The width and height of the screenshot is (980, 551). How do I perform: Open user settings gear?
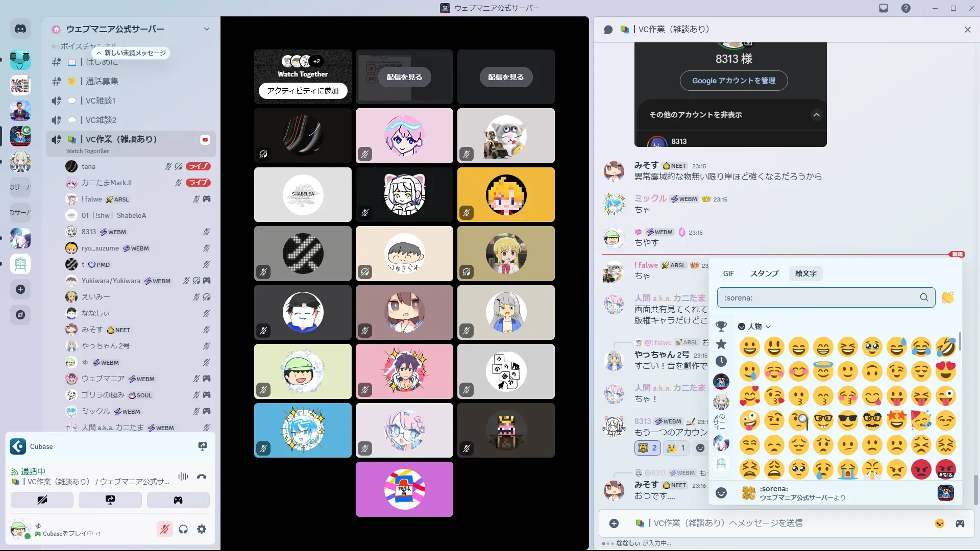pos(202,529)
